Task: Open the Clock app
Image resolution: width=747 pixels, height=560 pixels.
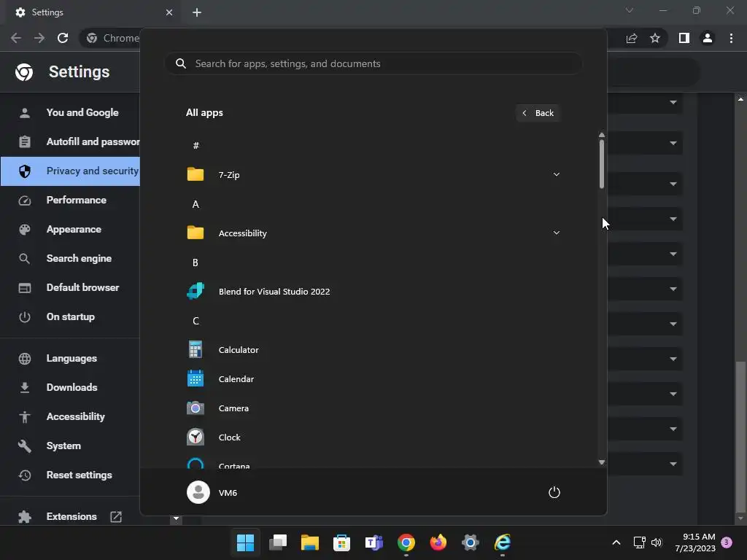Action: [373, 437]
